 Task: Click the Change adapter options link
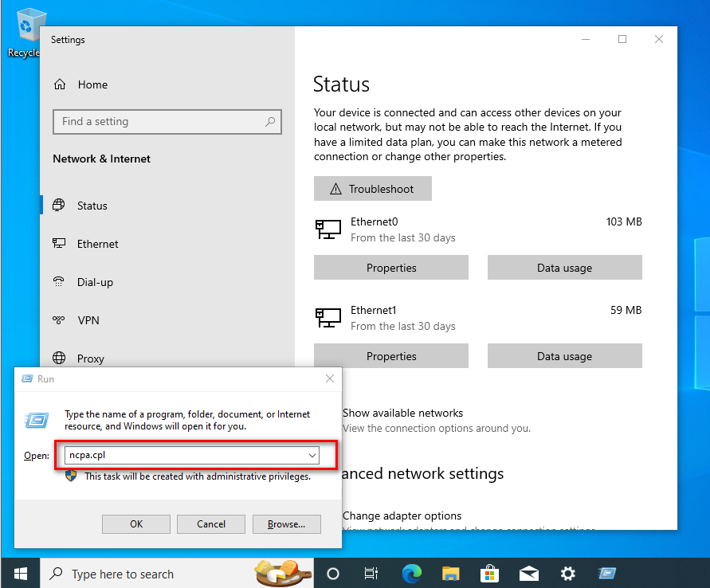coord(402,515)
